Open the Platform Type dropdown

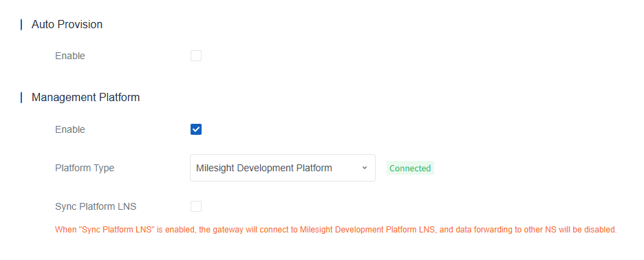click(283, 168)
